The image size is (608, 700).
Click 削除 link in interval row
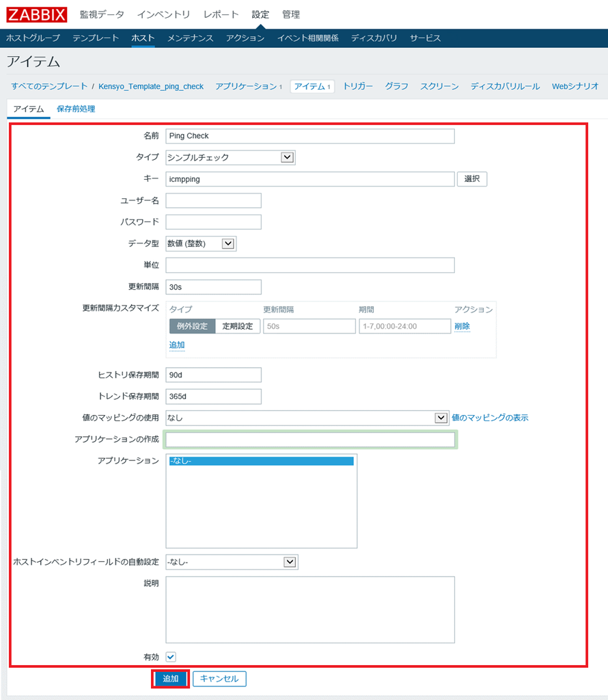[x=462, y=326]
